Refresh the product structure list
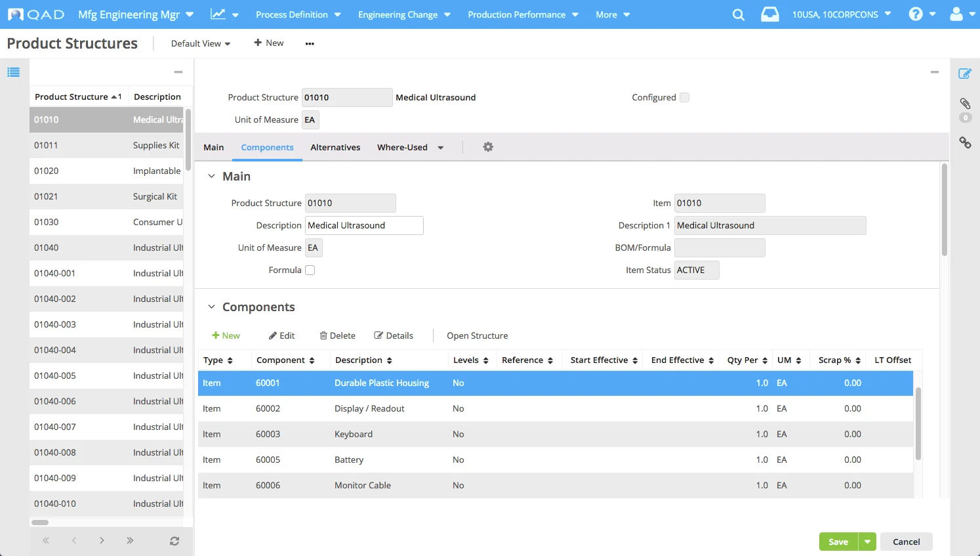Viewport: 980px width, 556px height. pyautogui.click(x=174, y=540)
